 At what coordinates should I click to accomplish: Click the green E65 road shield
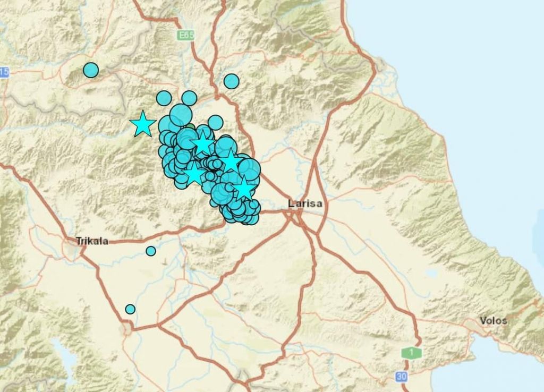183,35
